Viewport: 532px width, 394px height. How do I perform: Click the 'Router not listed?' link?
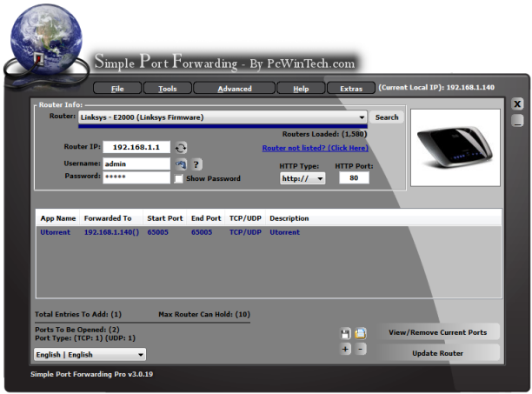pyautogui.click(x=315, y=148)
